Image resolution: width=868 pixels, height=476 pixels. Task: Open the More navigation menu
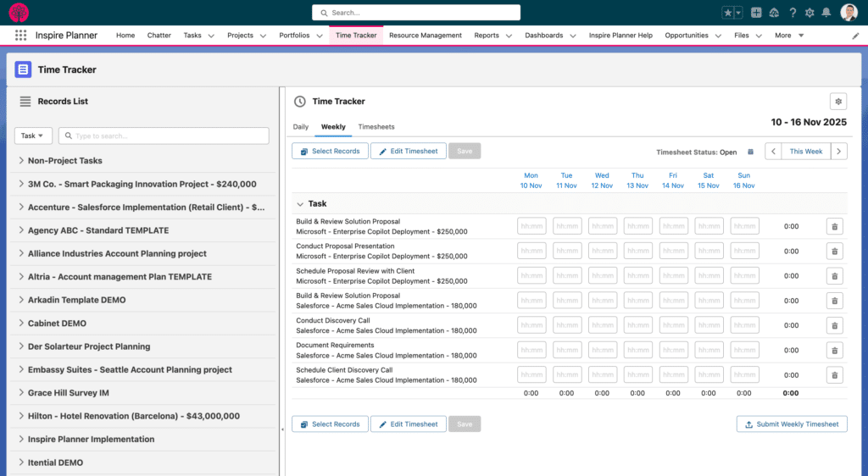(789, 36)
